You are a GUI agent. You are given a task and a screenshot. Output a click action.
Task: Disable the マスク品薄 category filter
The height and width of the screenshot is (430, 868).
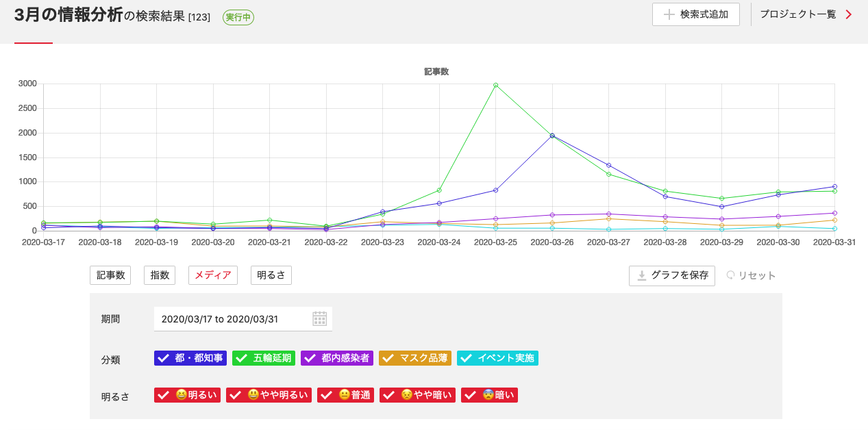[x=415, y=358]
